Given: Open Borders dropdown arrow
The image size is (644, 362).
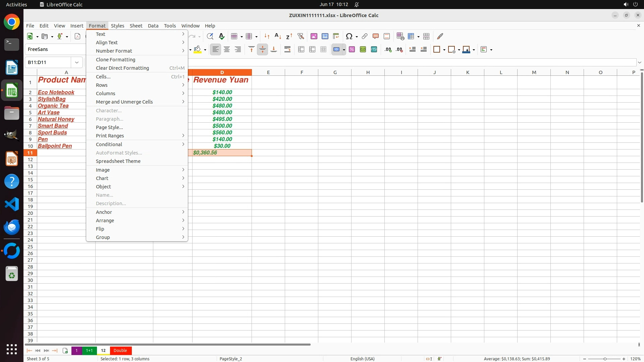Looking at the screenshot, I should pos(444,50).
